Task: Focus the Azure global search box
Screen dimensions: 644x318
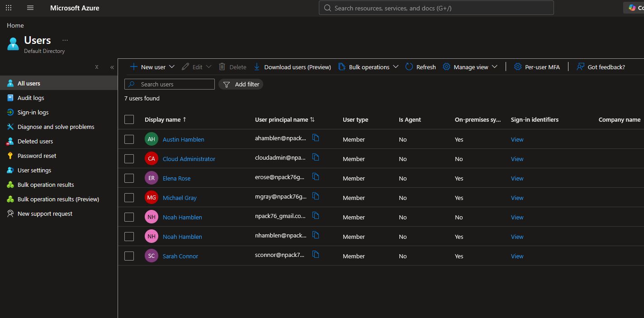Action: point(436,8)
